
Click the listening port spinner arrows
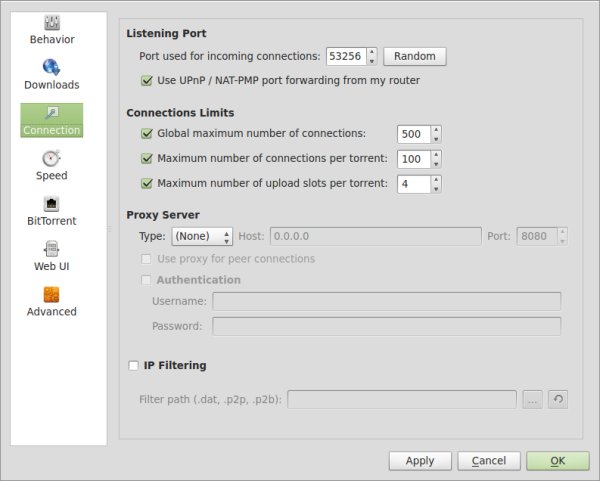tap(372, 56)
